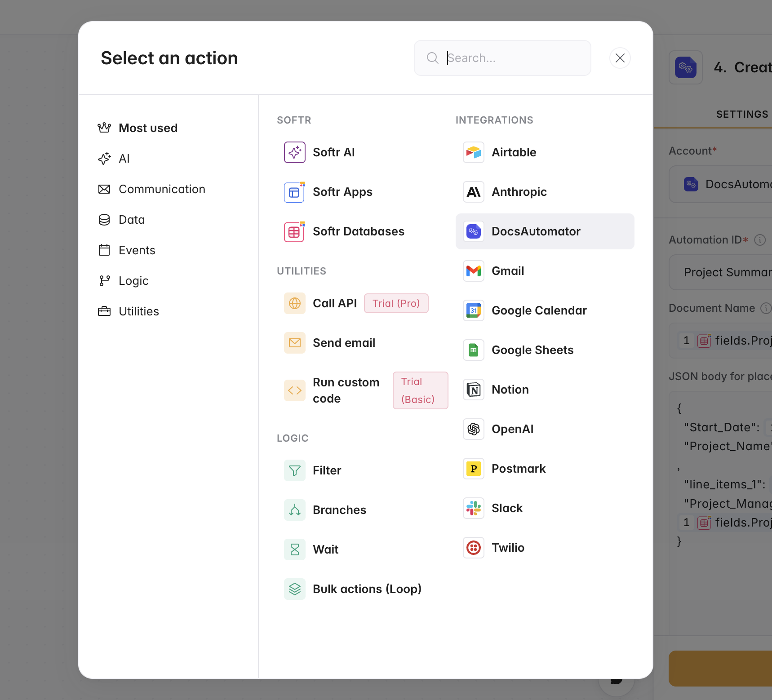Click the Postmark integration icon
The width and height of the screenshot is (772, 700).
(473, 469)
